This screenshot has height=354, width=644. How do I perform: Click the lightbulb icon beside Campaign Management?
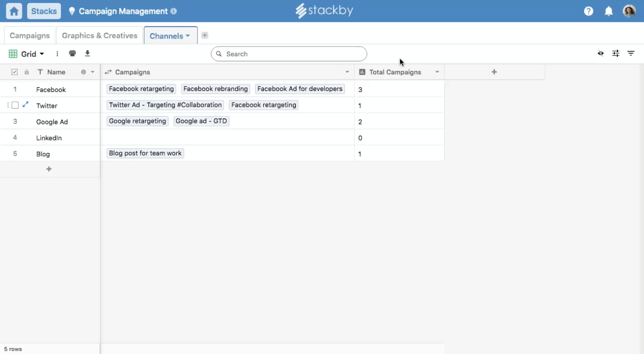(72, 11)
